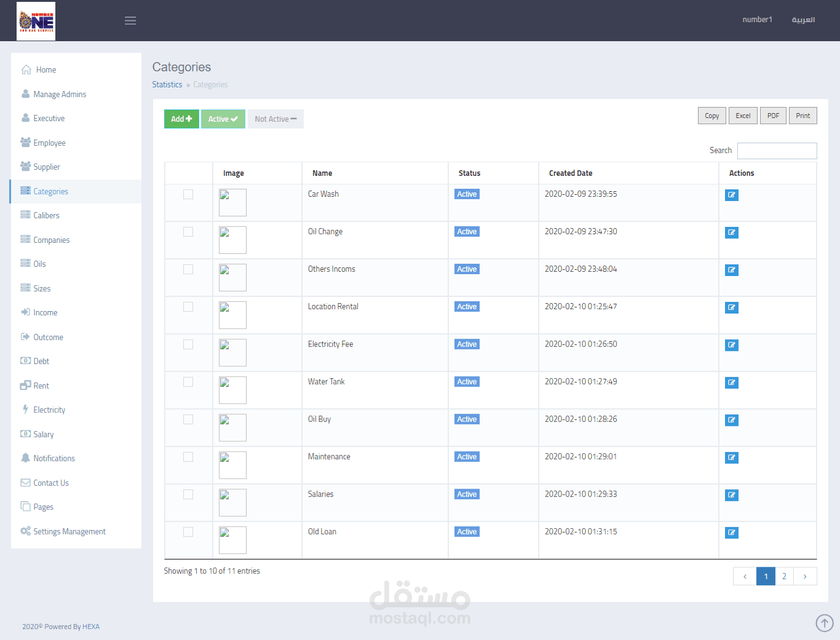
Task: Open Electricity via the bolt icon
Action: point(25,409)
